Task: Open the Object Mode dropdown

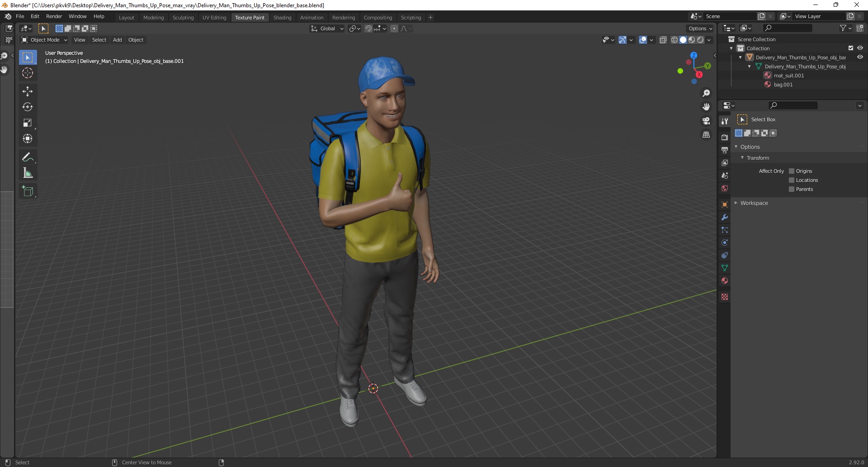Action: [44, 40]
